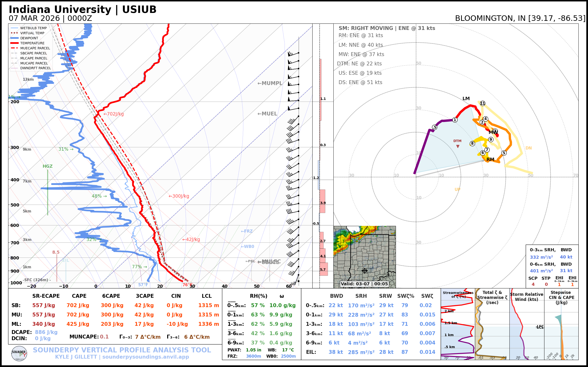Click the blue DEWPOINT legend swatch
The image size is (588, 367).
15,38
